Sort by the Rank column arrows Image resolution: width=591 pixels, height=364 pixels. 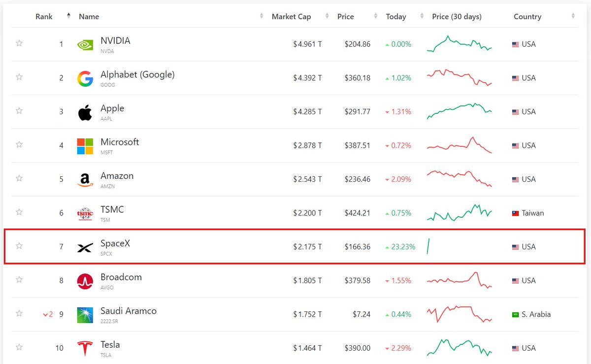click(68, 16)
